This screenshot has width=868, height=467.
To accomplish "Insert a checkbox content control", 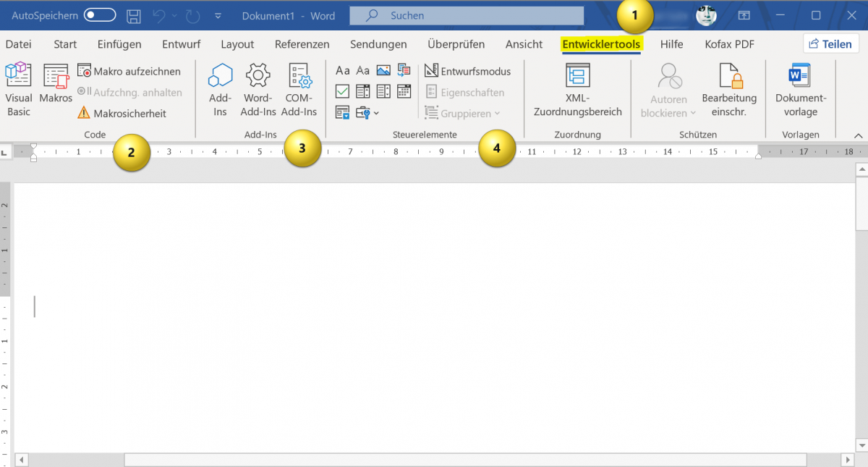I will point(342,91).
